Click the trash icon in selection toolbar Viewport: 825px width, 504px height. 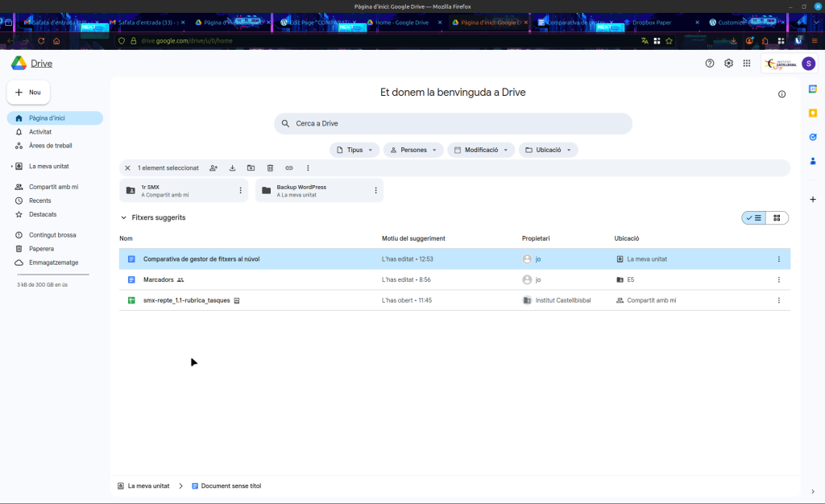[270, 168]
